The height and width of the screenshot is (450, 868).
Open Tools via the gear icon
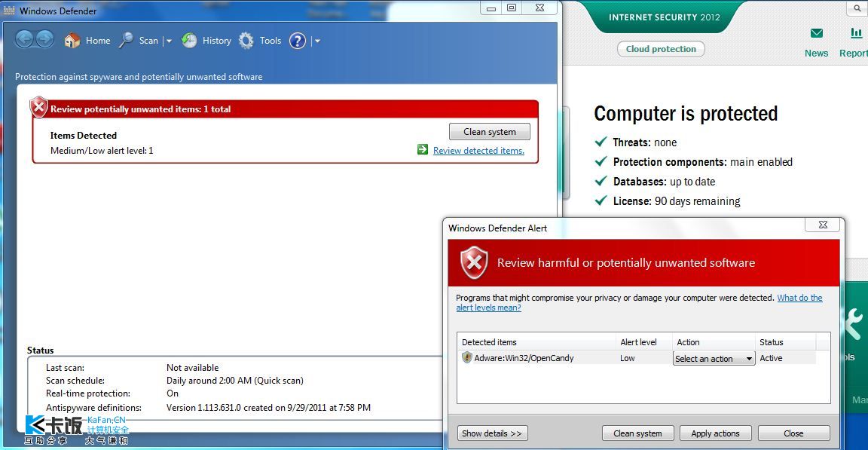pyautogui.click(x=246, y=41)
